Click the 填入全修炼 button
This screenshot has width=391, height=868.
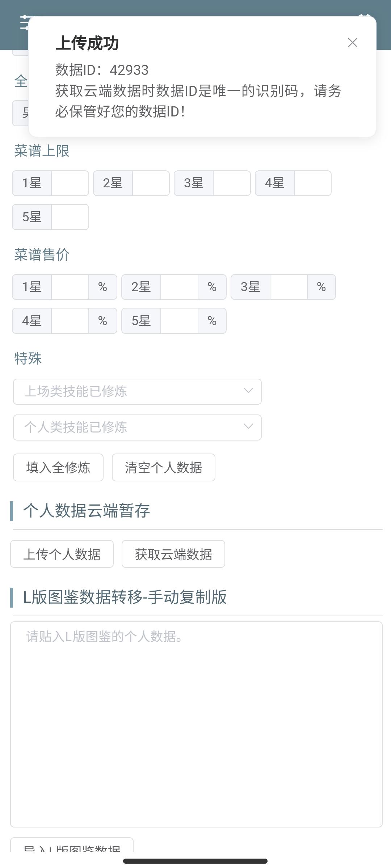[x=58, y=467]
